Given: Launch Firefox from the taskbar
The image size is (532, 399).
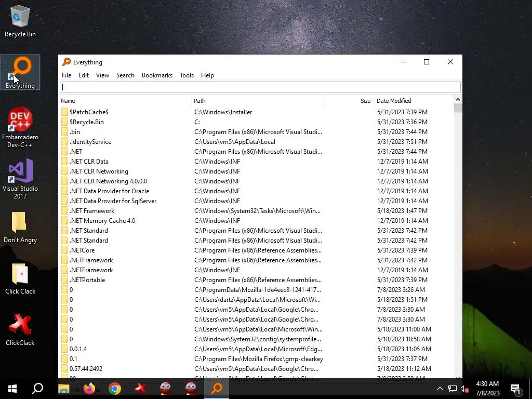Looking at the screenshot, I should tap(89, 389).
